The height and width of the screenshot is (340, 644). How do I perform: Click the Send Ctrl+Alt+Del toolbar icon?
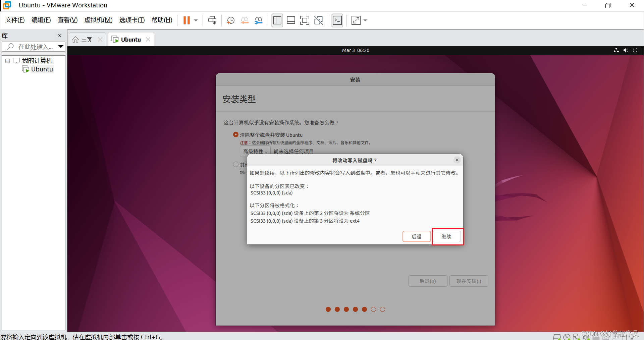click(x=212, y=20)
